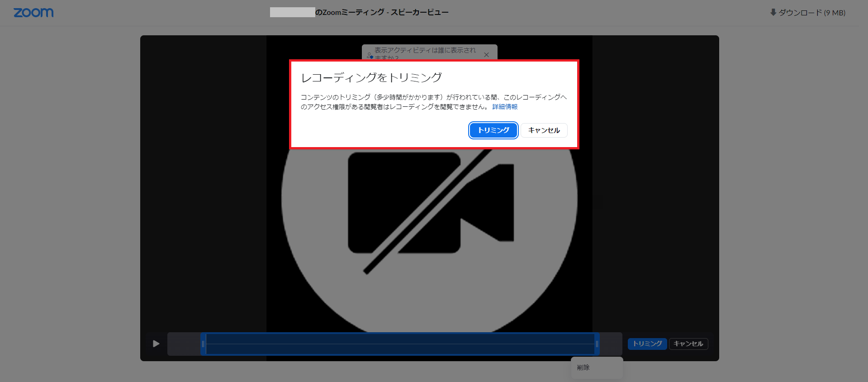Click the people icon in the notification banner

pyautogui.click(x=370, y=56)
